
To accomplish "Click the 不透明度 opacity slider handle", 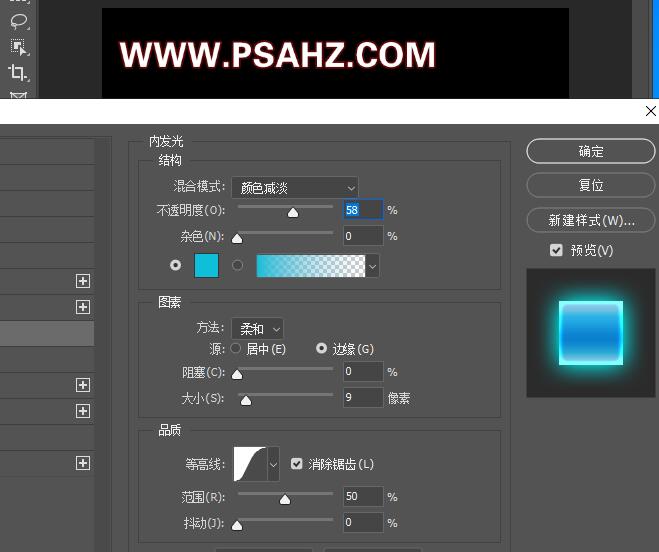I will point(293,213).
